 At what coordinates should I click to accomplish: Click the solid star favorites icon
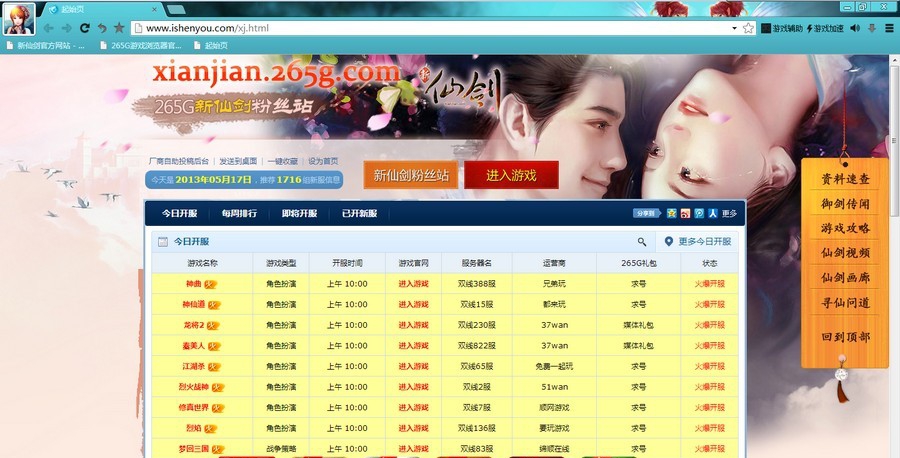pos(119,28)
